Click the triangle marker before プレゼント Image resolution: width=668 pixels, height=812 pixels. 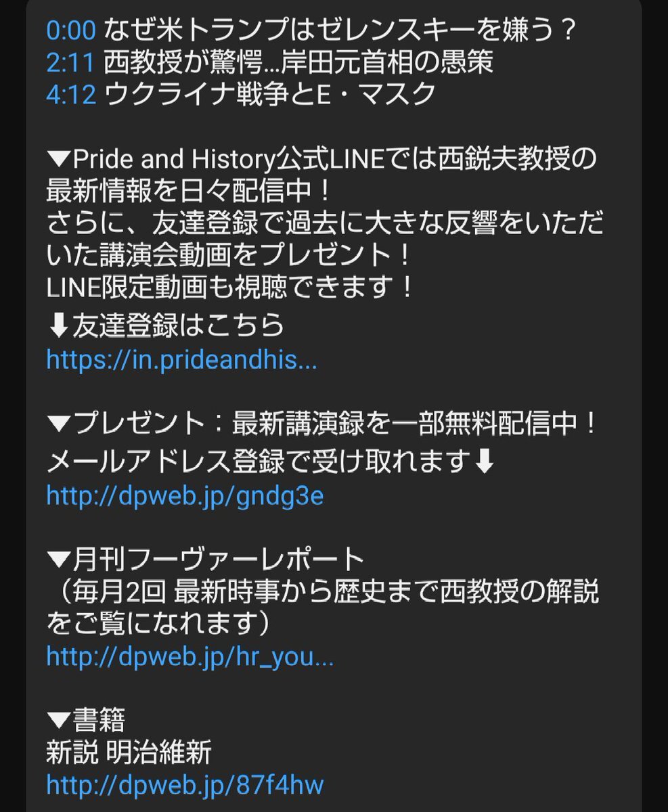click(59, 425)
